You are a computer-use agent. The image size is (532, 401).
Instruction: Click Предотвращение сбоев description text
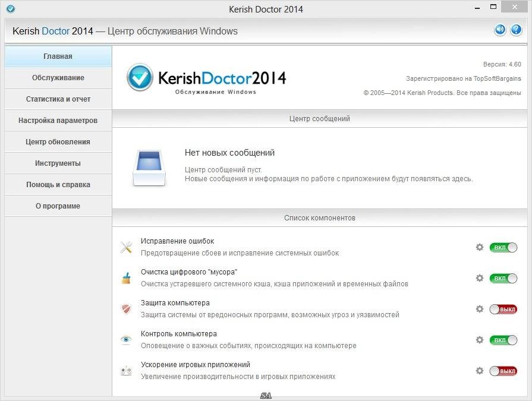click(240, 253)
